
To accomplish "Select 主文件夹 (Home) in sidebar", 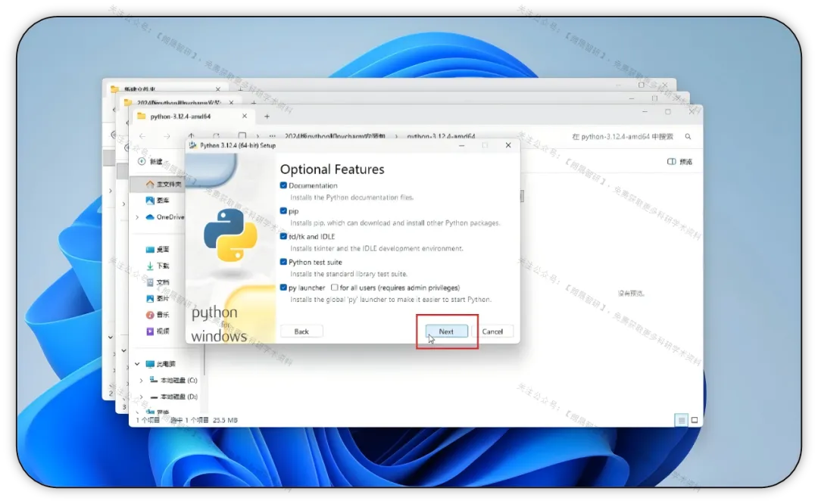I will click(164, 184).
